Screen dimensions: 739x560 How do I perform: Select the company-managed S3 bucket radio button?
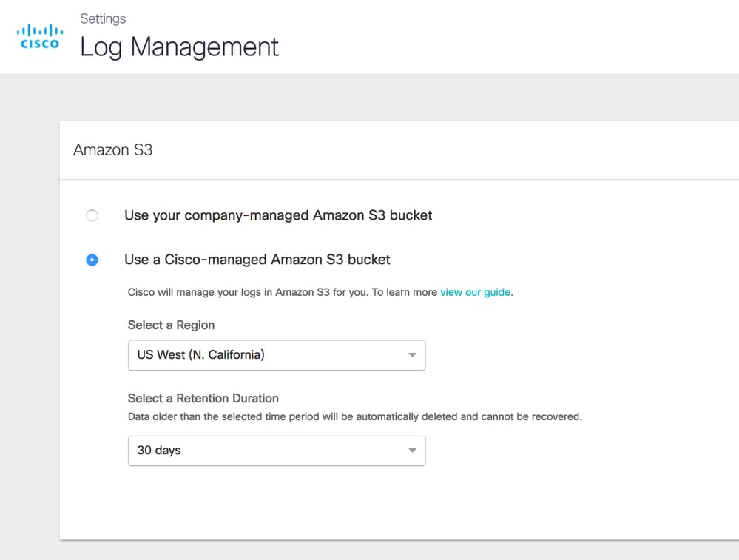(92, 216)
